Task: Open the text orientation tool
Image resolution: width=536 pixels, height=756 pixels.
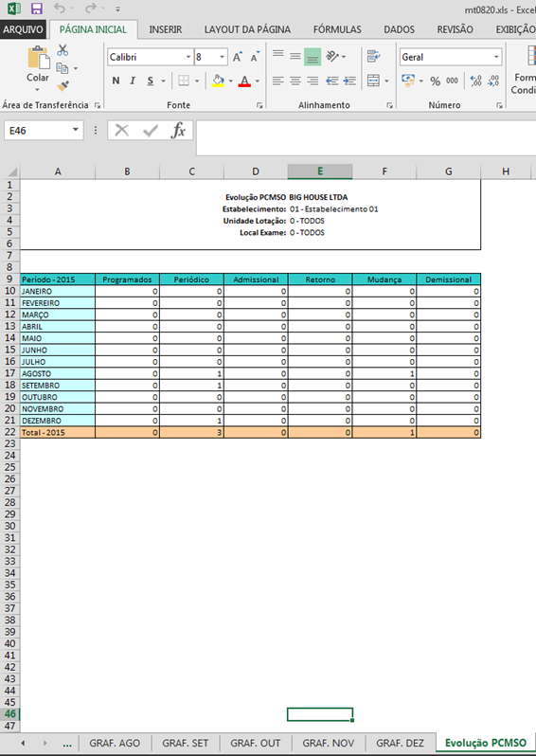Action: click(332, 57)
